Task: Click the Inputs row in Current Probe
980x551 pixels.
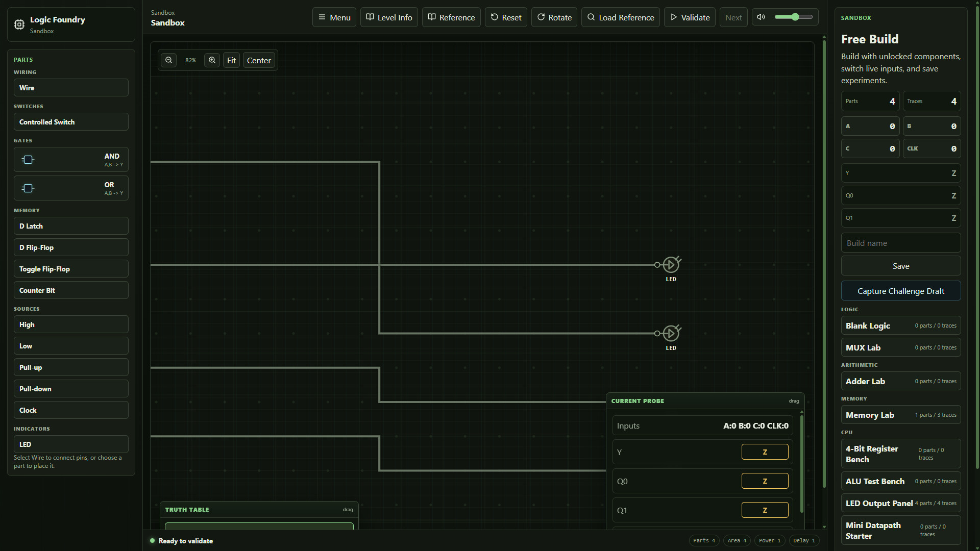Action: [x=702, y=426]
